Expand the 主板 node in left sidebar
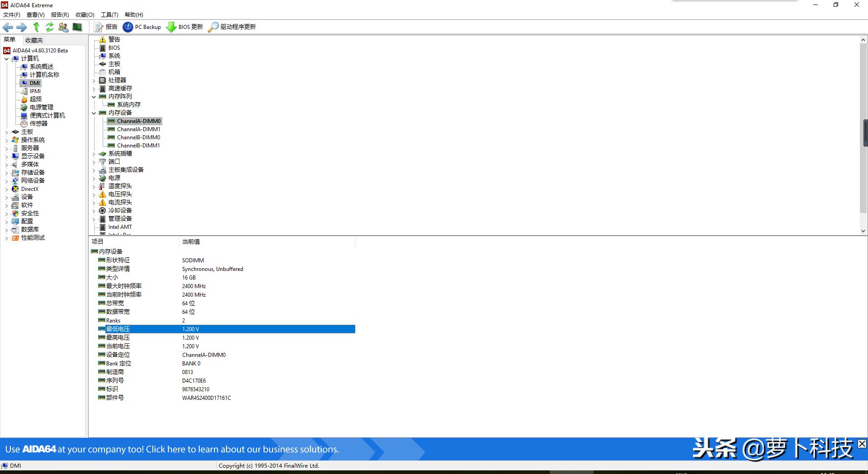Screen dimensions: 868x474 coord(6,132)
